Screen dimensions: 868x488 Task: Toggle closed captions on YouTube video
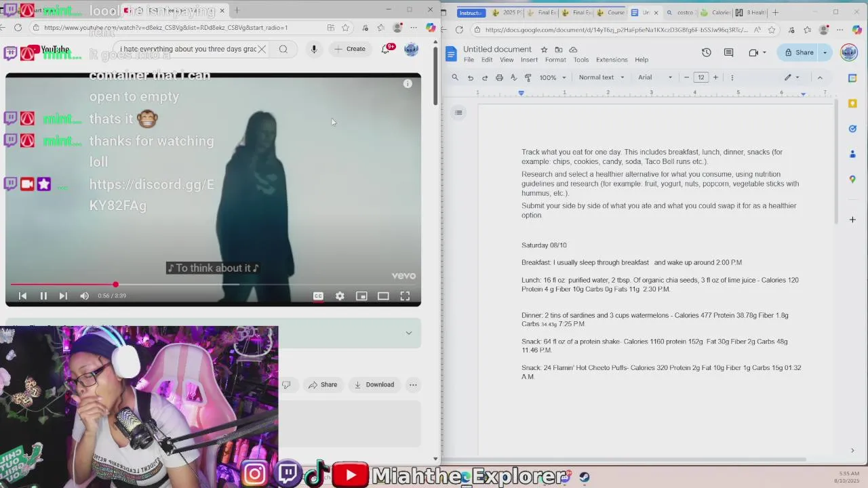point(318,296)
